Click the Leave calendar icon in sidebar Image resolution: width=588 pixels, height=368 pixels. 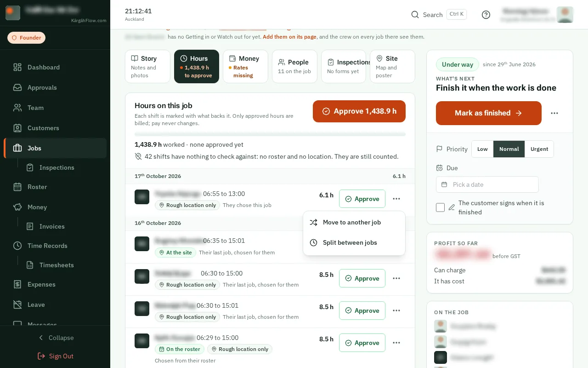point(17,305)
